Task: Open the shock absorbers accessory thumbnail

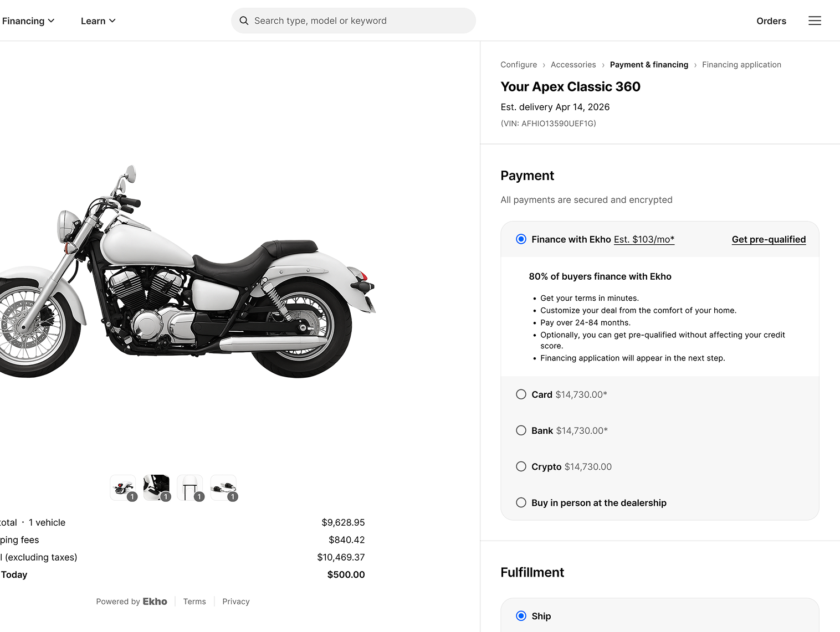Action: [x=224, y=488]
